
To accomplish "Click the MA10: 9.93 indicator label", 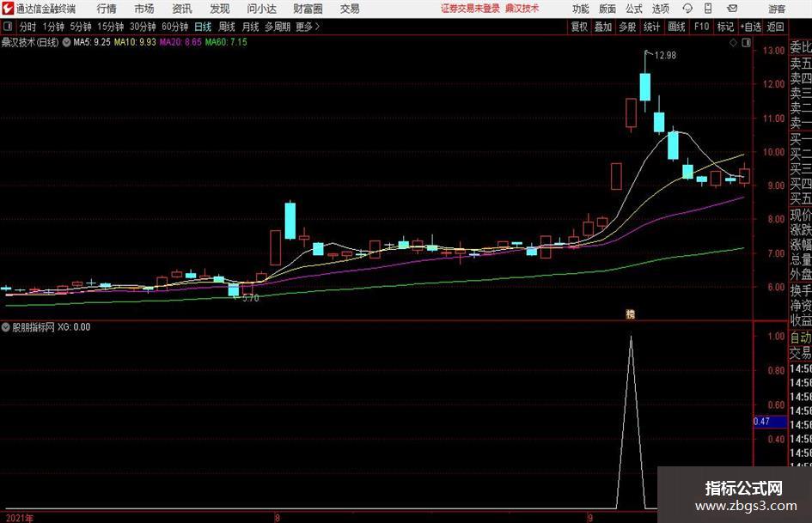I will [135, 42].
